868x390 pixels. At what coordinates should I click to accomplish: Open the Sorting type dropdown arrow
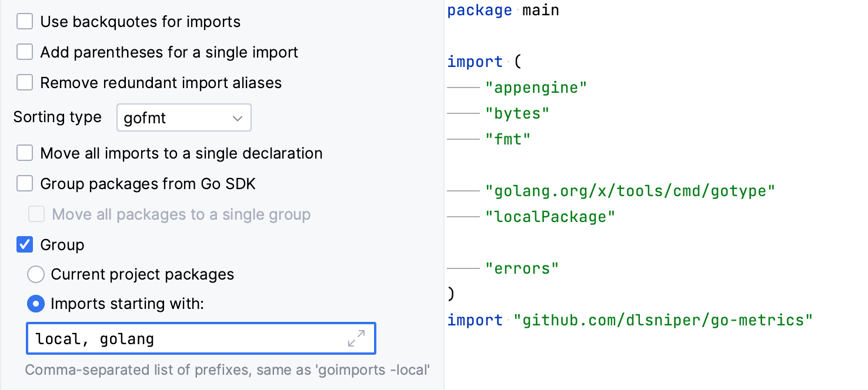tap(238, 117)
